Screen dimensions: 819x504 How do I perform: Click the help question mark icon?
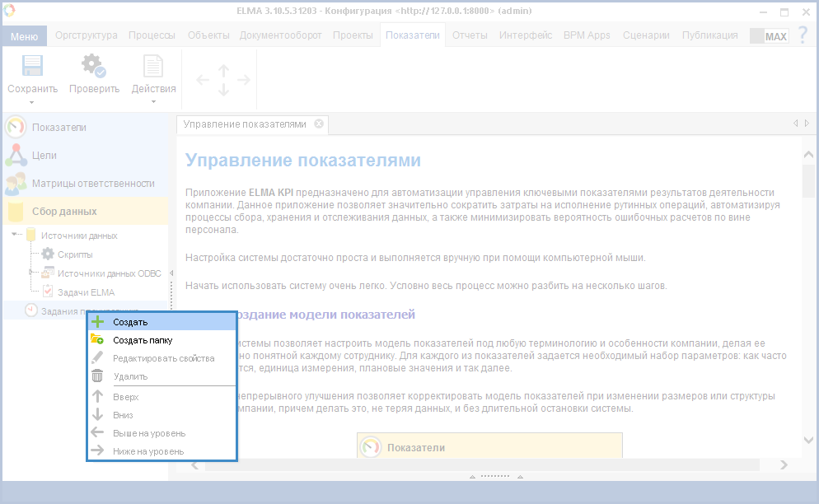click(x=803, y=35)
